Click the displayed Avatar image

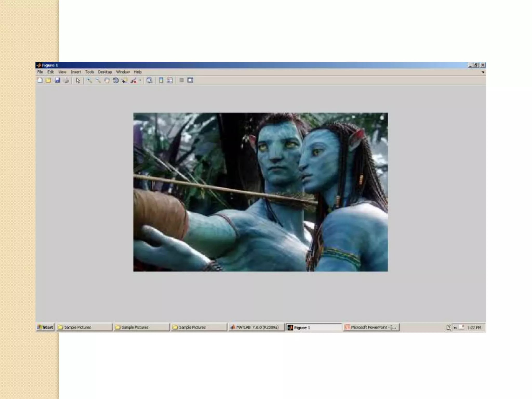click(x=261, y=192)
